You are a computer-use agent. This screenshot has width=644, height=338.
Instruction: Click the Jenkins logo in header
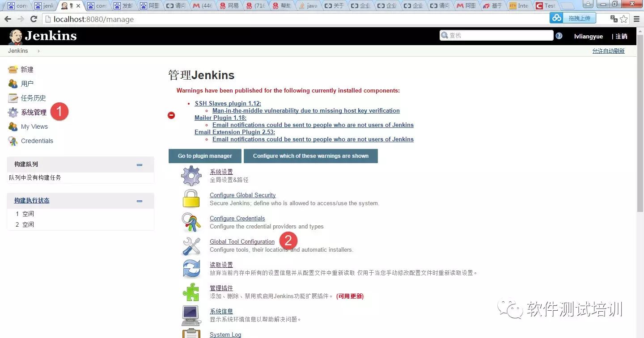pyautogui.click(x=42, y=36)
